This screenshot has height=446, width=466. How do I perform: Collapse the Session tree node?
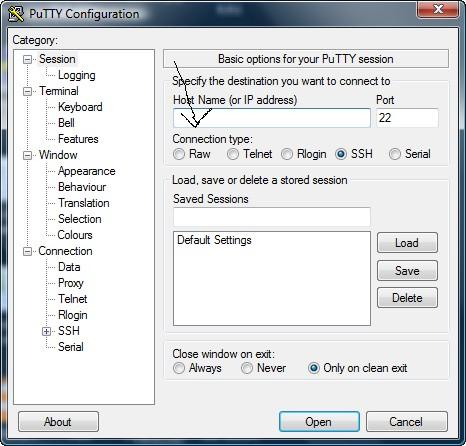coord(27,59)
